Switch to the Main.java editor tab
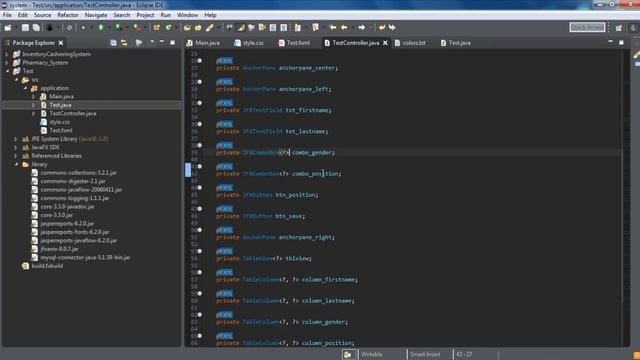 [x=203, y=42]
